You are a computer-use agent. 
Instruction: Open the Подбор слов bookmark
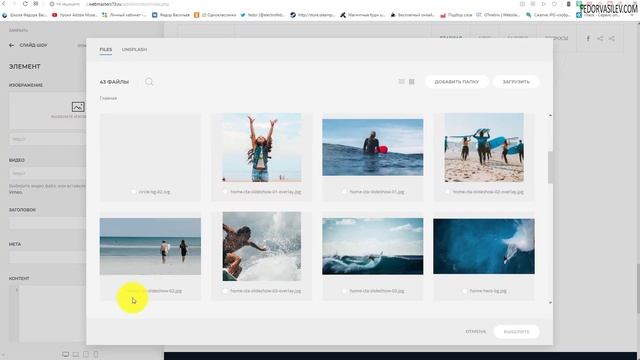click(x=456, y=15)
